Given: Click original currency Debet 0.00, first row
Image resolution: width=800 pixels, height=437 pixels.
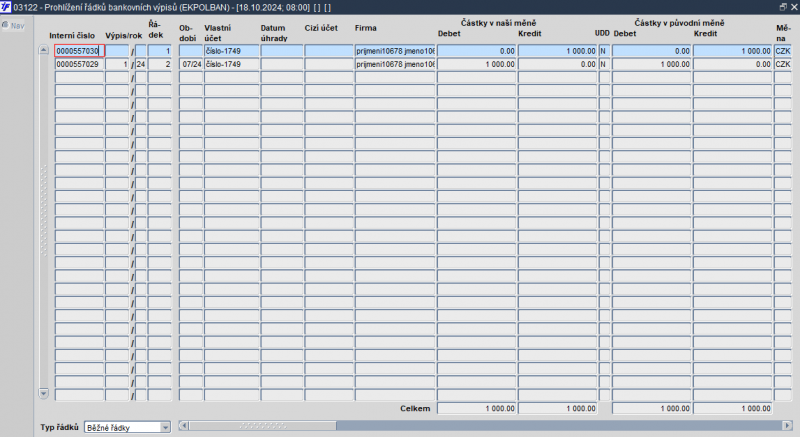Looking at the screenshot, I should point(652,51).
